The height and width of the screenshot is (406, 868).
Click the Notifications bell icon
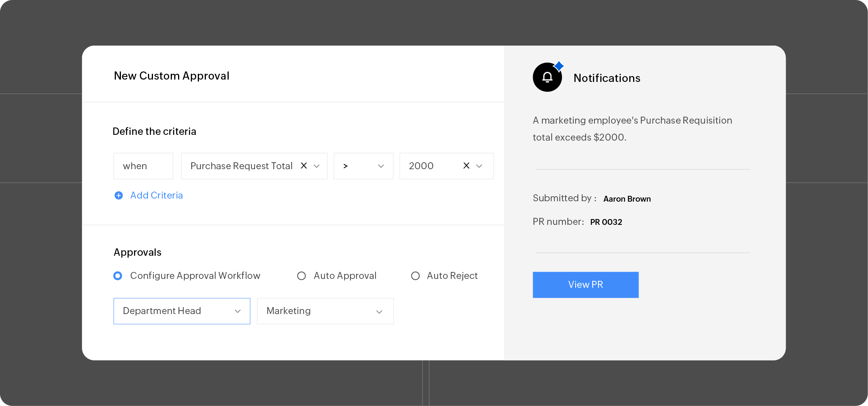point(547,77)
